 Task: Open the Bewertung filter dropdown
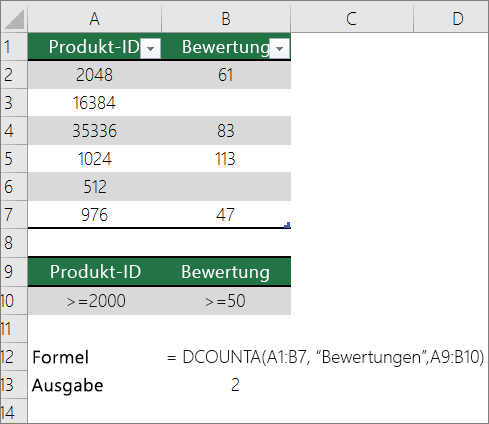(279, 49)
